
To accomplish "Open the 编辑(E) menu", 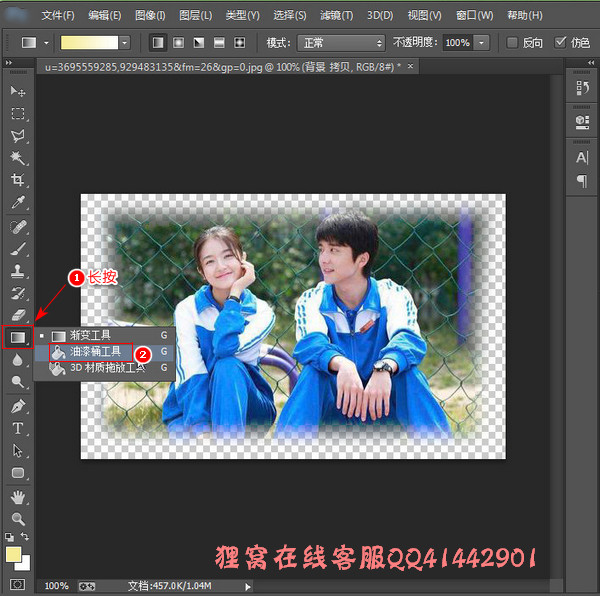I will [x=104, y=15].
